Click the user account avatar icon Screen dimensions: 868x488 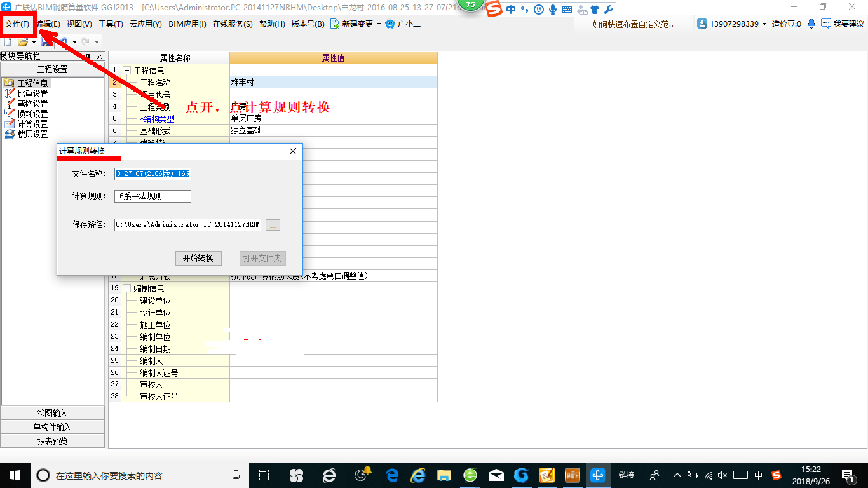coord(702,24)
